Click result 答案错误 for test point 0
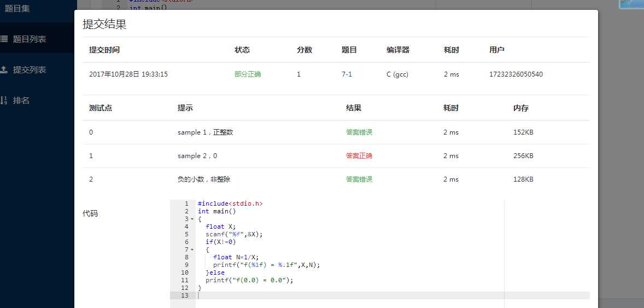Viewport: 644px width, 308px height. click(x=359, y=132)
